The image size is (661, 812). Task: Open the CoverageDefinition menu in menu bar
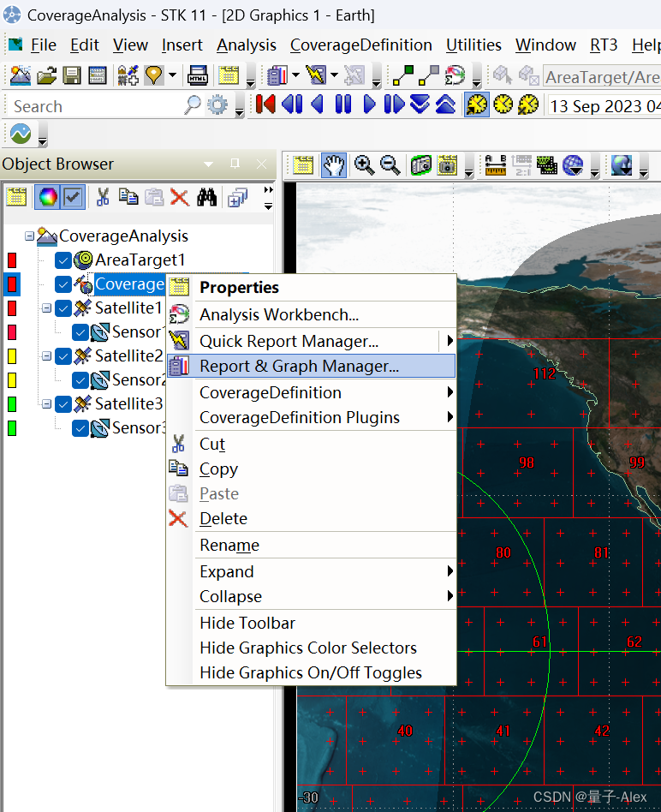click(360, 45)
